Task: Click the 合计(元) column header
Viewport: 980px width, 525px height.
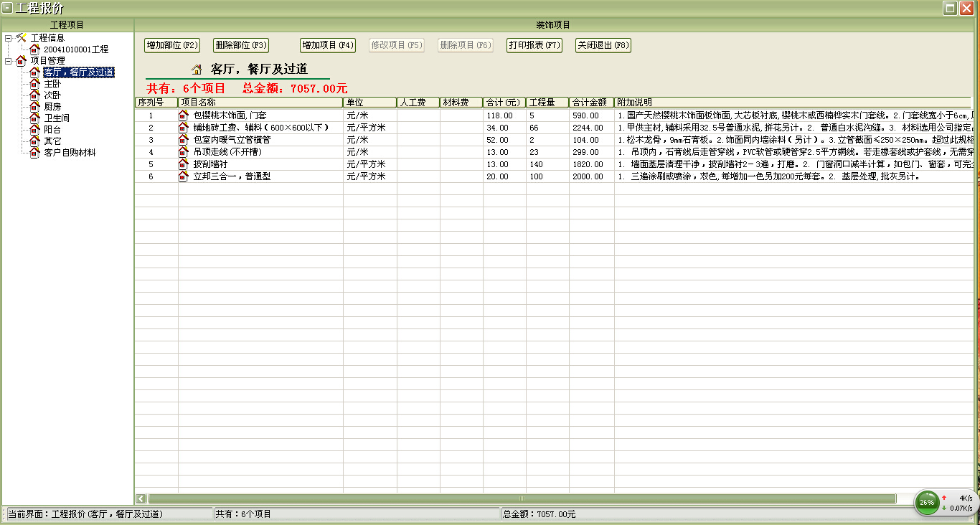Action: 504,103
